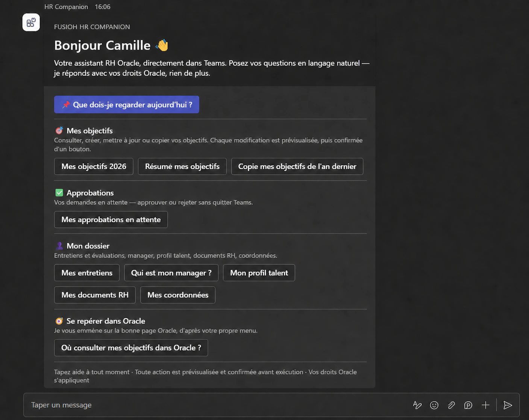Open 'Mes approbations en attente'

click(x=111, y=219)
